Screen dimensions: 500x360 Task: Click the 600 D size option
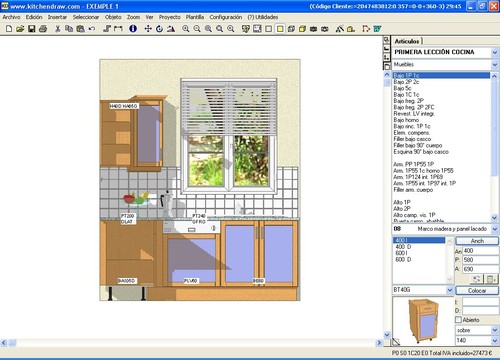point(403,259)
